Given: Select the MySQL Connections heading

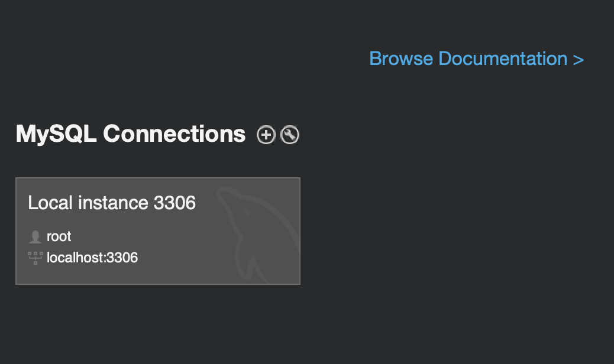Looking at the screenshot, I should click(130, 134).
